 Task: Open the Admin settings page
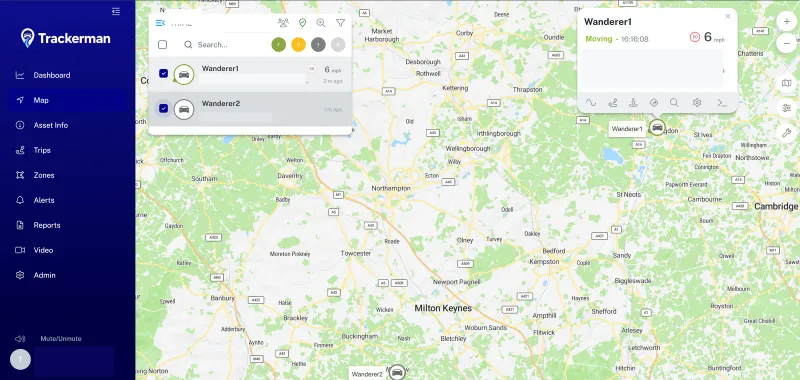67,275
